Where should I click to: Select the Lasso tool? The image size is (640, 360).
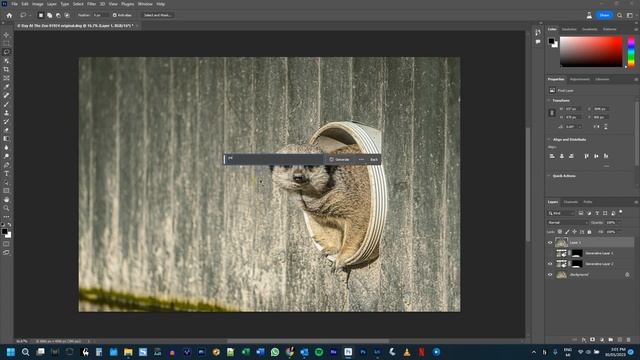(x=6, y=52)
